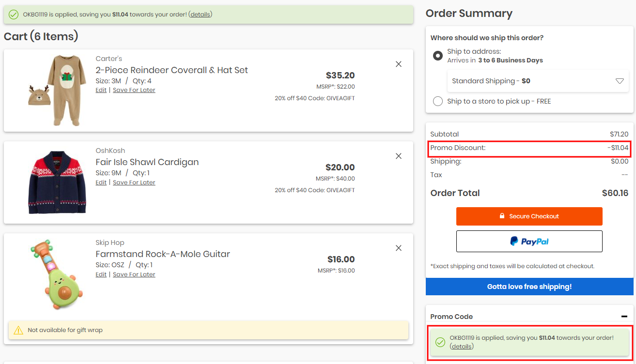Click green checkmark in Promo Code box
The image size is (636, 364).
(440, 342)
